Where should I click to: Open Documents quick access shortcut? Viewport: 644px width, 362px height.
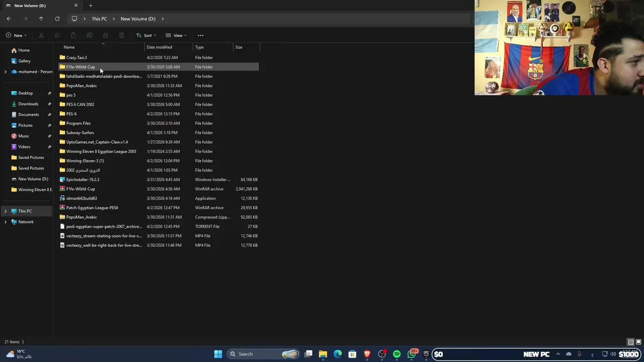coord(28,115)
